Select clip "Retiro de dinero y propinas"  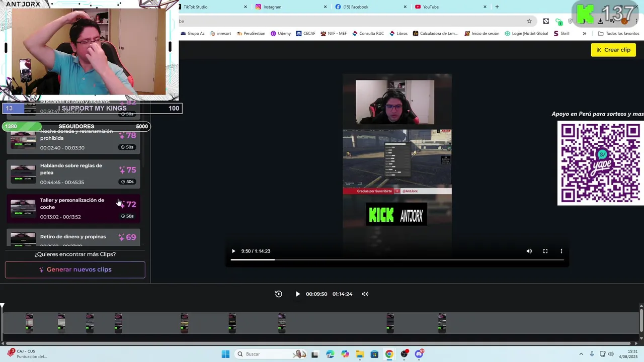pyautogui.click(x=73, y=237)
